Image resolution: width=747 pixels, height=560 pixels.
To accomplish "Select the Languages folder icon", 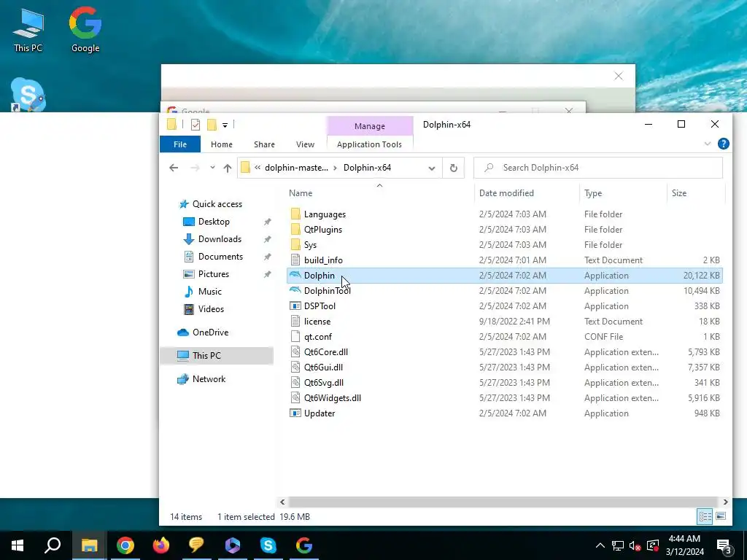I will (x=295, y=214).
